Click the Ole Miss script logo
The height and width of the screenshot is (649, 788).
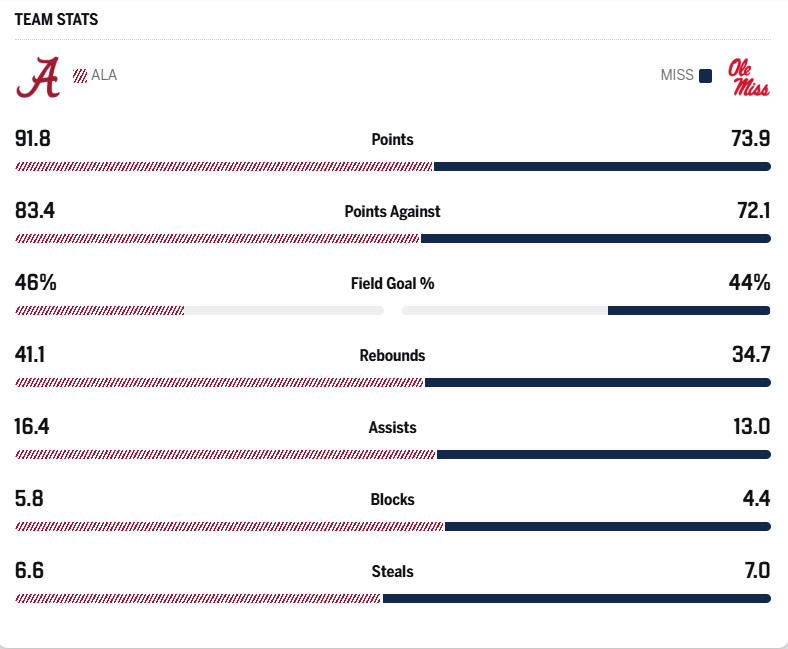(x=748, y=77)
